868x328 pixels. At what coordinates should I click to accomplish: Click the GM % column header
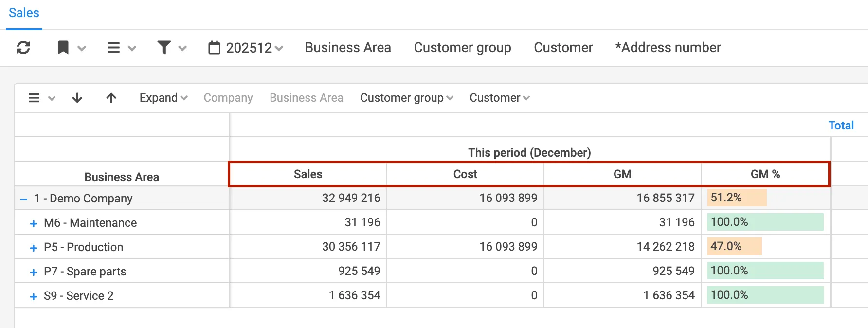765,174
